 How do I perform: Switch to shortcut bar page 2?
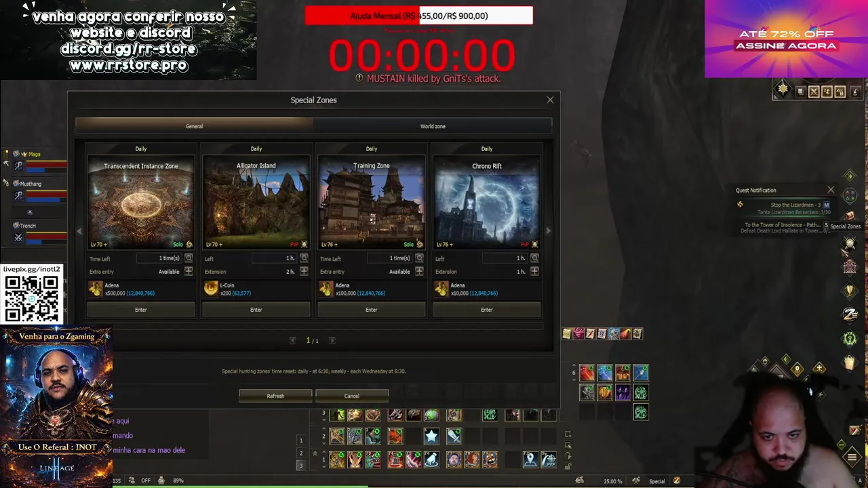301,453
